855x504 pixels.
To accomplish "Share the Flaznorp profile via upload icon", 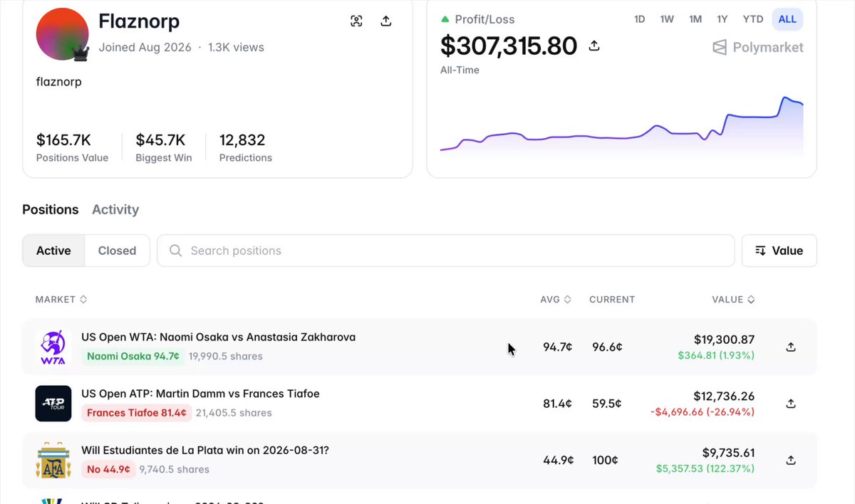I will [x=386, y=21].
